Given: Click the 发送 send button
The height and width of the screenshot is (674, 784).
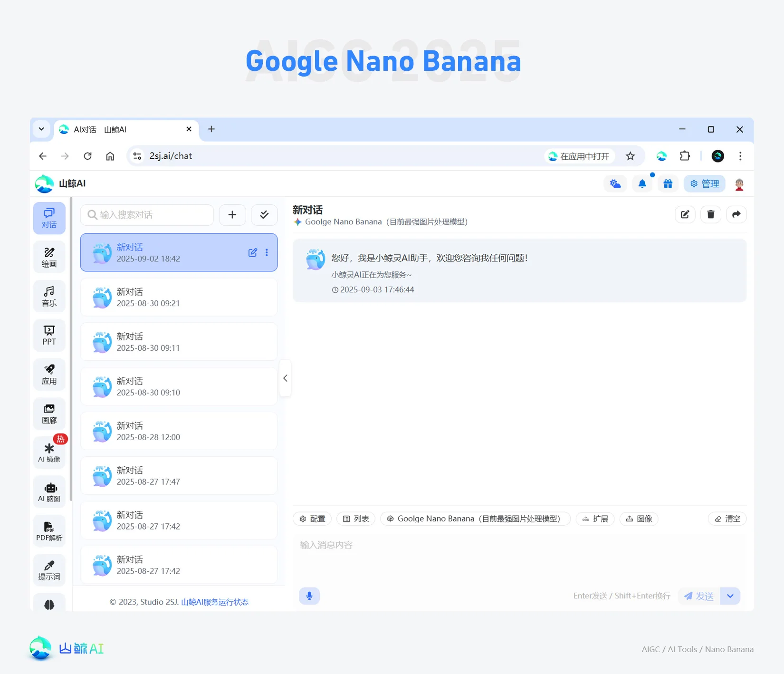Looking at the screenshot, I should tap(699, 596).
